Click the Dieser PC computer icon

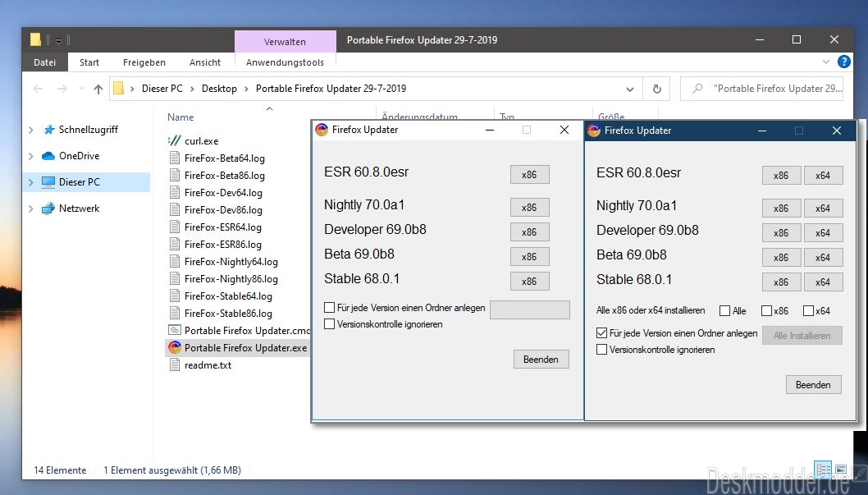[x=48, y=181]
